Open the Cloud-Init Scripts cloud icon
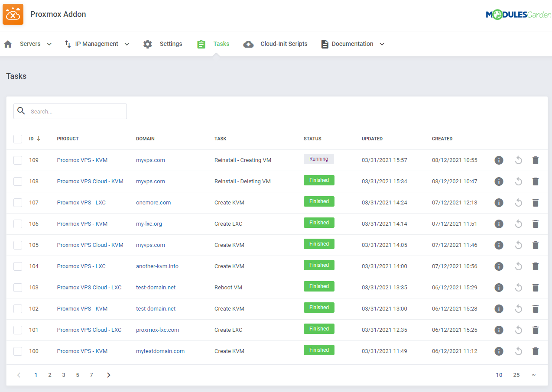 (x=248, y=43)
